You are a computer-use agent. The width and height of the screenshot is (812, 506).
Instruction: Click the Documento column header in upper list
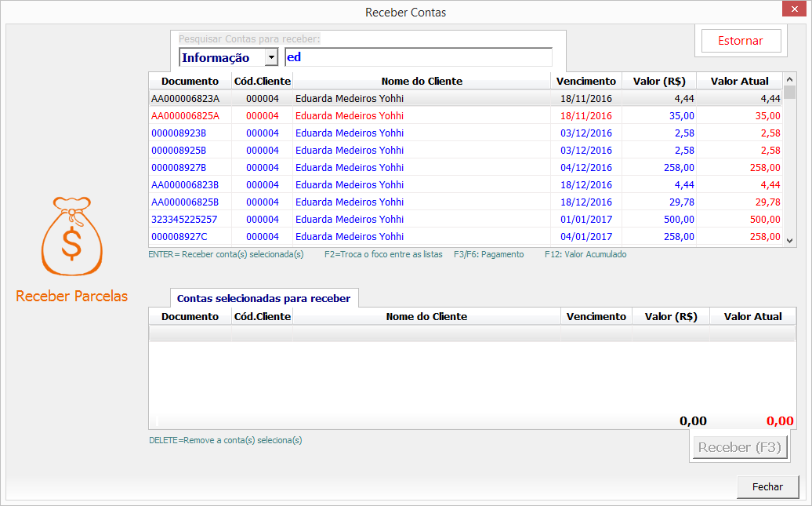point(190,81)
